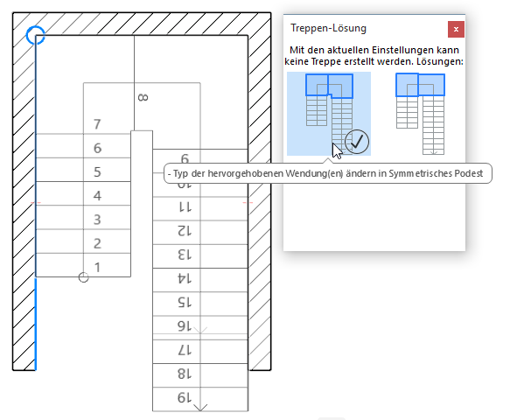Click the Treppen-Lösung dialog title
510x420 pixels.
pos(329,28)
